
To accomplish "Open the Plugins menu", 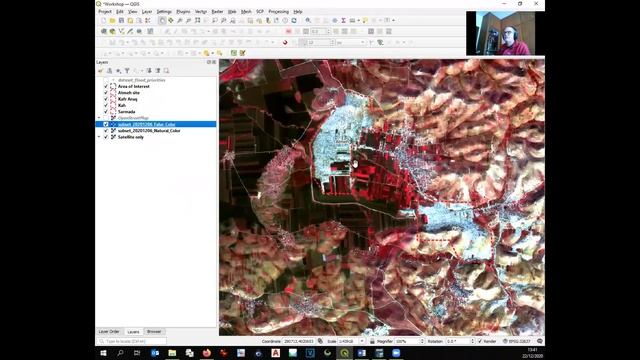I will point(183,12).
